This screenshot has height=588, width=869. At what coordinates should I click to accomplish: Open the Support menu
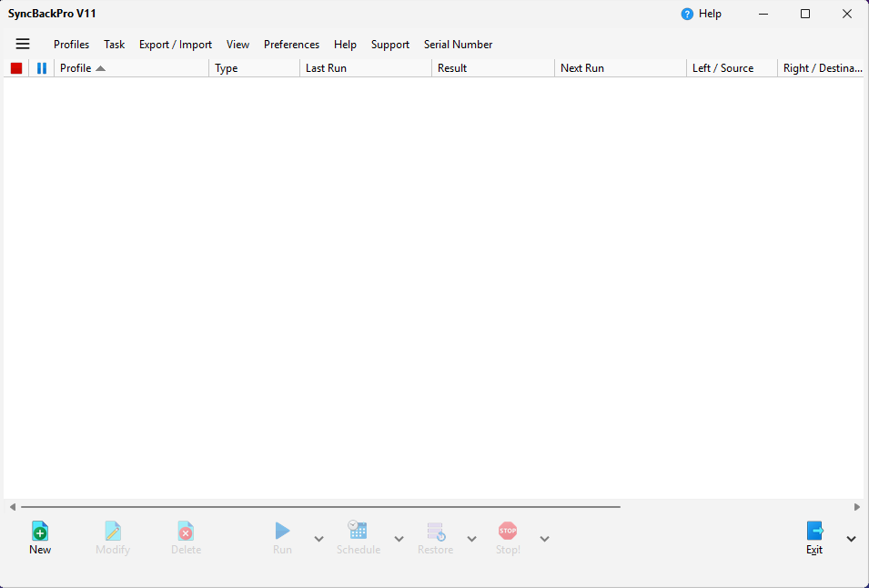390,45
